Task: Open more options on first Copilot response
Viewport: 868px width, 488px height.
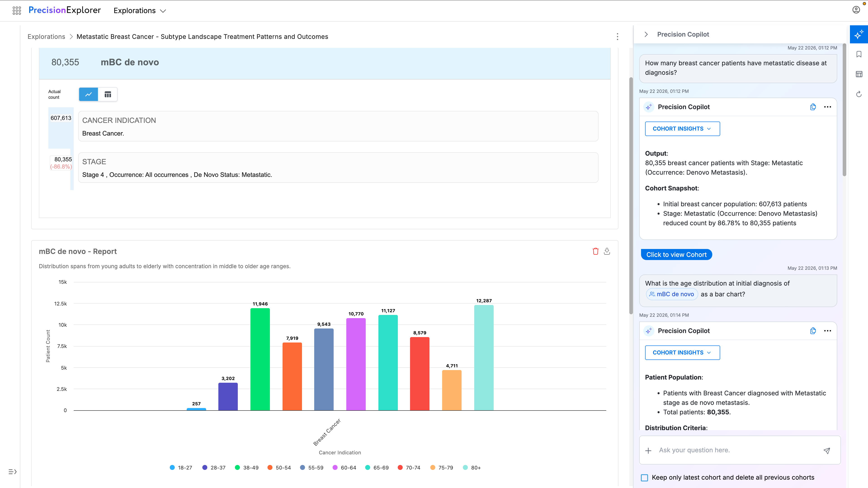Action: [x=828, y=107]
